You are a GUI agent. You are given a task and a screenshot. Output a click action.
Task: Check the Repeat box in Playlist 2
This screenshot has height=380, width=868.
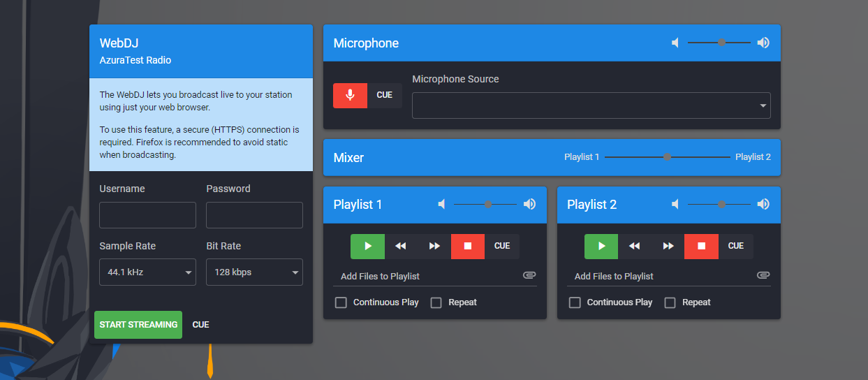[x=670, y=302]
